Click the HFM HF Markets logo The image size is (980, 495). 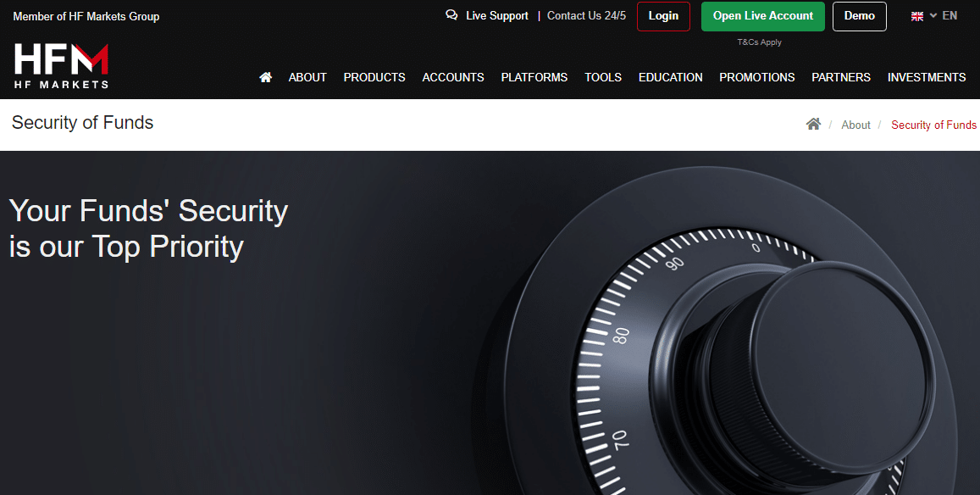point(61,66)
